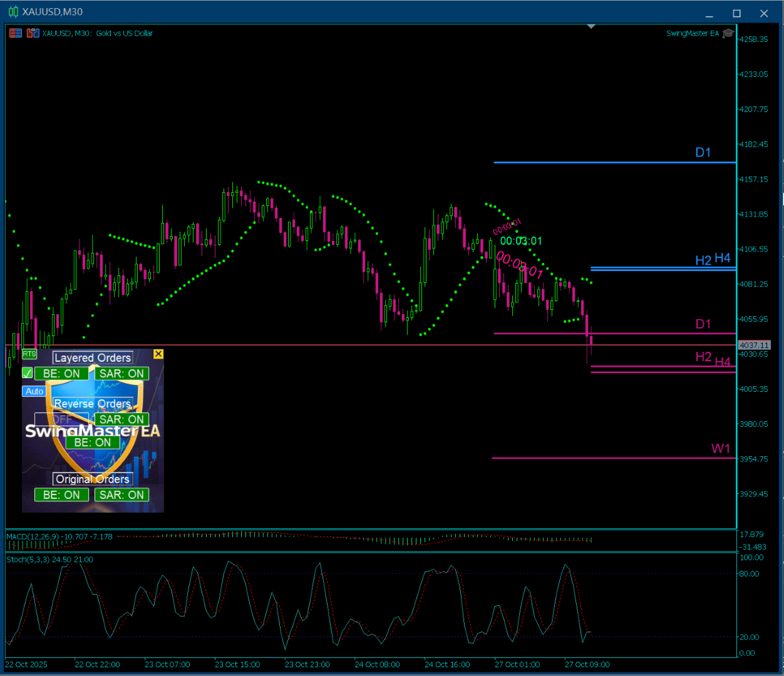Click the SwingMaster EA graduation cap icon

click(728, 33)
